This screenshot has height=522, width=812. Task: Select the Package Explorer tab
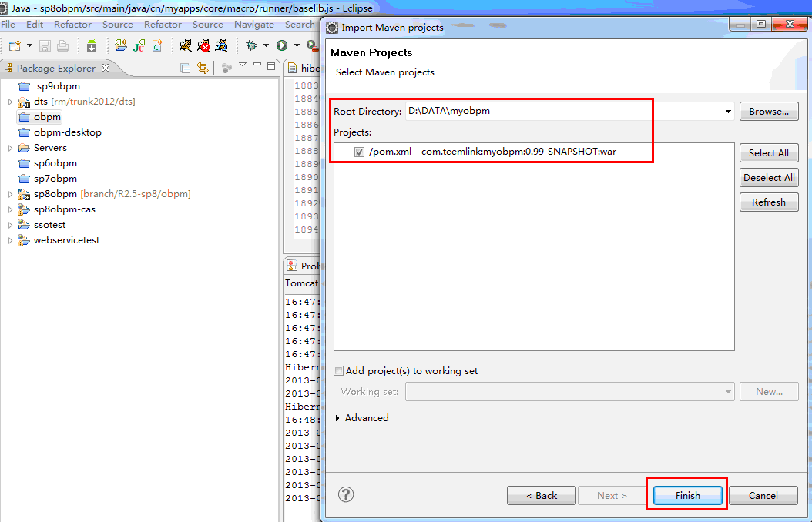click(56, 68)
